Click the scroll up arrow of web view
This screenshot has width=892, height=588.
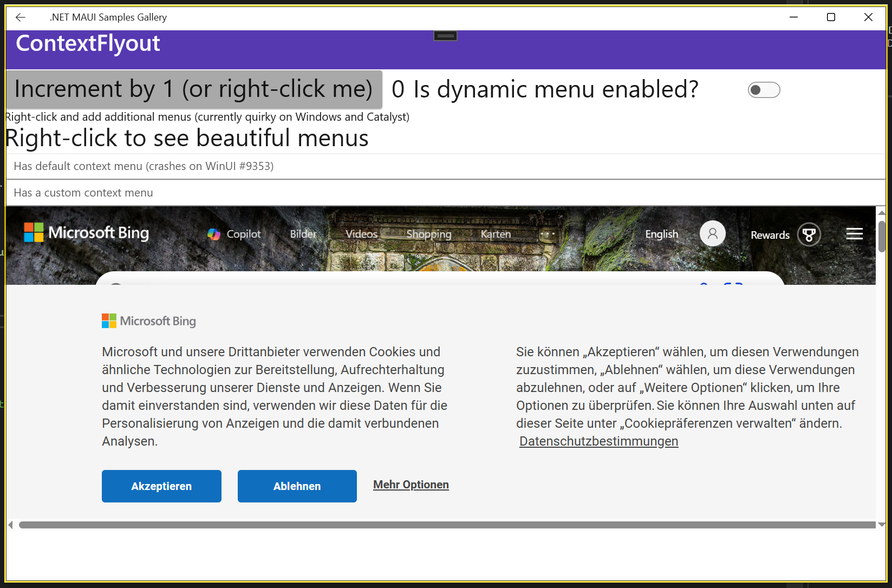tap(882, 213)
